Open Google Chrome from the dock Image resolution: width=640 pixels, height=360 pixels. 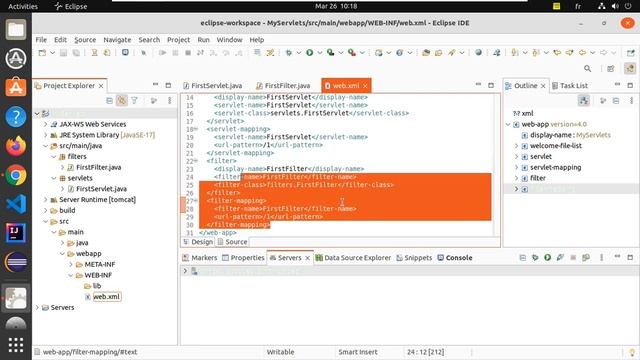16,175
